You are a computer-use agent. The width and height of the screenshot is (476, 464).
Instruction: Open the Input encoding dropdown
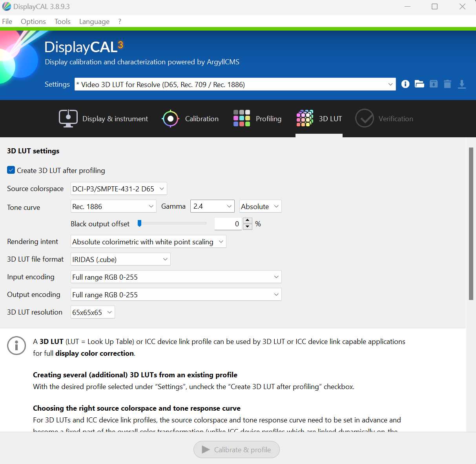(176, 277)
